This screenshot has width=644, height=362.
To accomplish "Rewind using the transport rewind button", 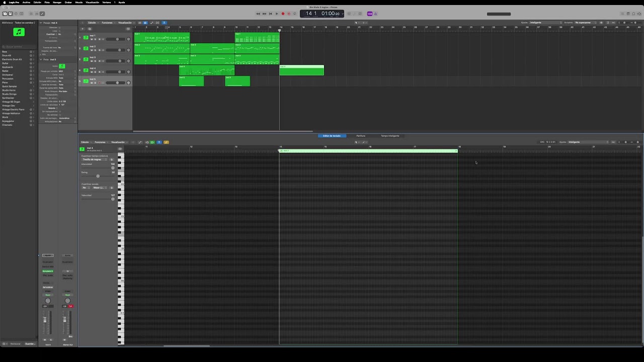I will tap(258, 14).
